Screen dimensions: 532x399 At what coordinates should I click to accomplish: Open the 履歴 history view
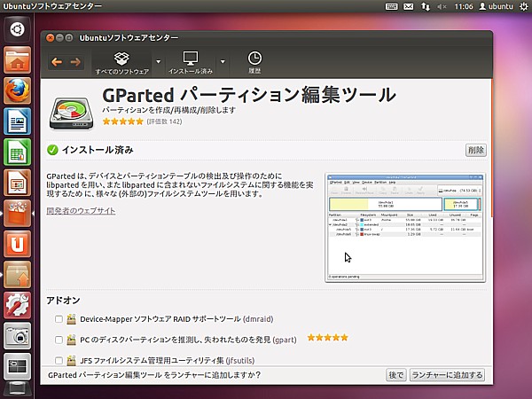tap(254, 63)
